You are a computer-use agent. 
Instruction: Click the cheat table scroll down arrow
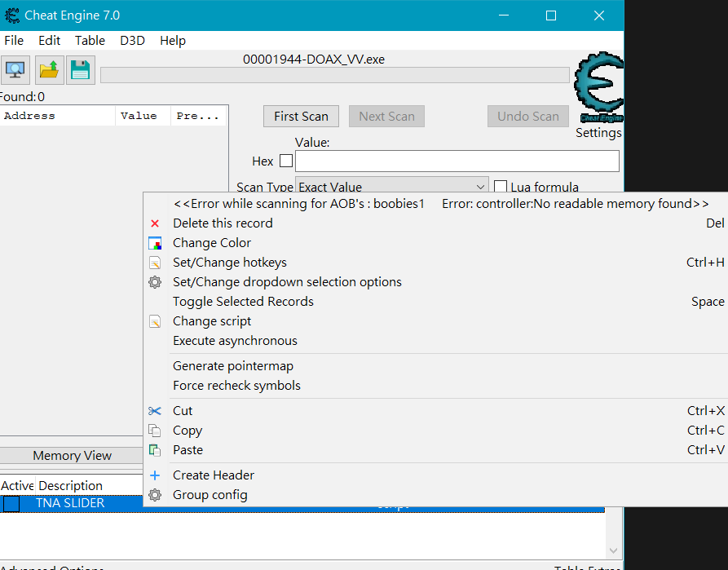(x=613, y=550)
